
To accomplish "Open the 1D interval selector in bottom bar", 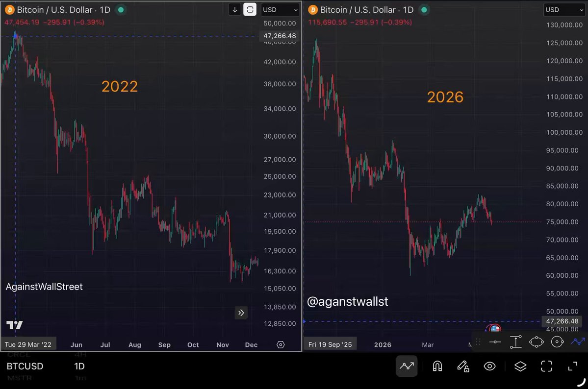I will pyautogui.click(x=79, y=366).
